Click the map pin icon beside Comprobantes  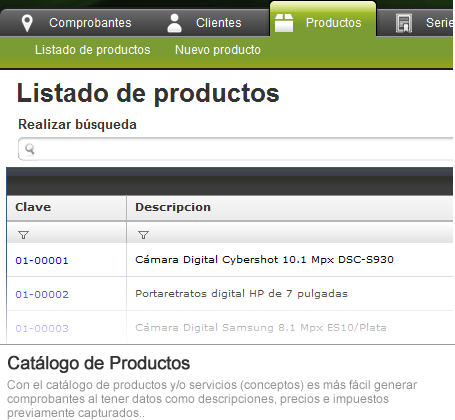pos(27,23)
